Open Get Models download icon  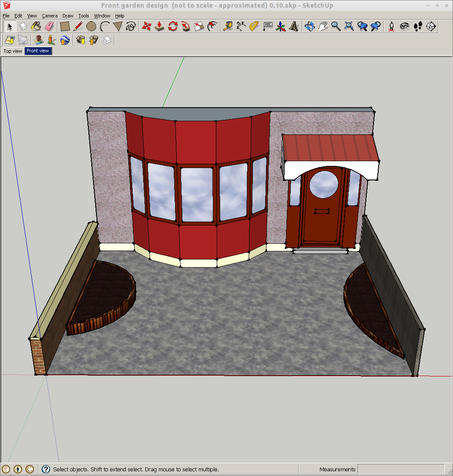(x=81, y=40)
